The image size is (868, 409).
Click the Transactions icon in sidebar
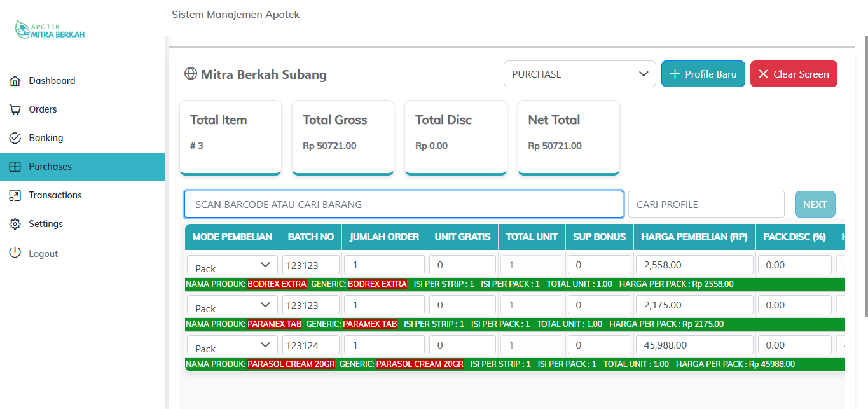(15, 195)
